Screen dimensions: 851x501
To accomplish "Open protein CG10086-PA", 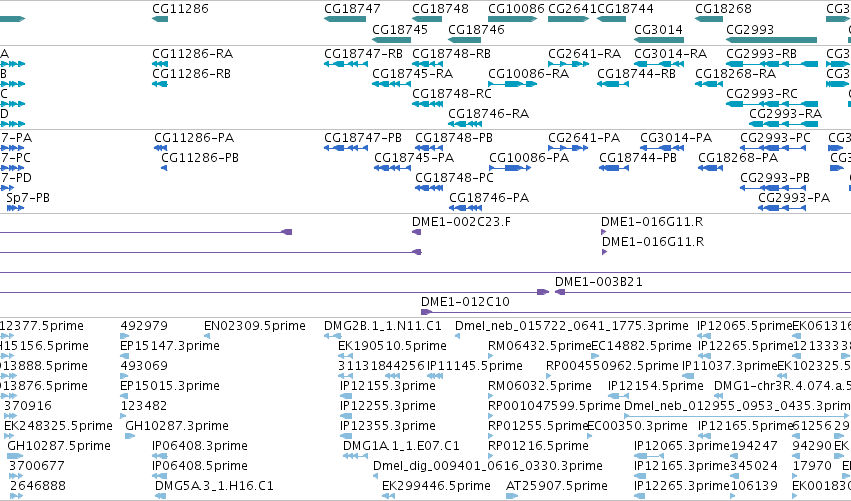I will coord(529,158).
